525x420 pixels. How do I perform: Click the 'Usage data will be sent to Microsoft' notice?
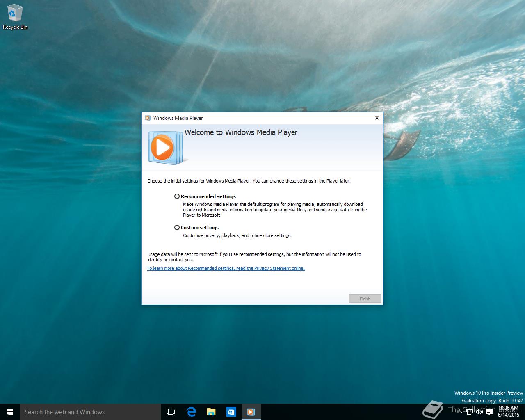254,257
